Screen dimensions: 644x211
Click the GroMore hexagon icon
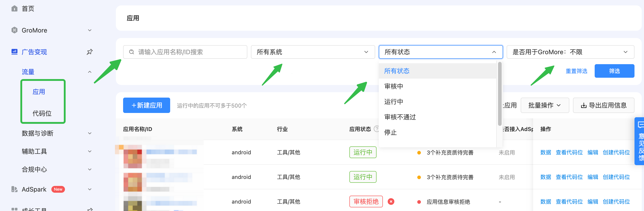point(14,30)
